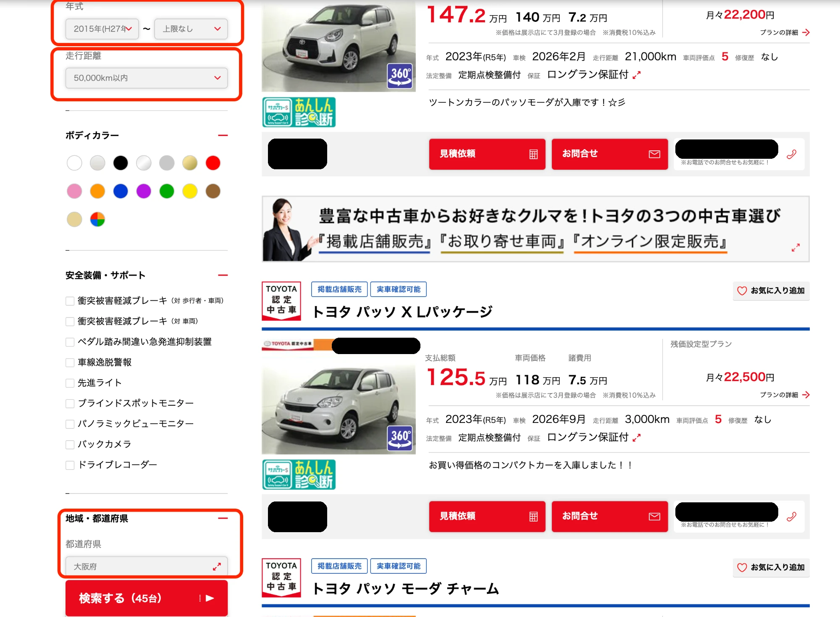Open the 360° view of the 125.5万円 Passo

pos(399,438)
